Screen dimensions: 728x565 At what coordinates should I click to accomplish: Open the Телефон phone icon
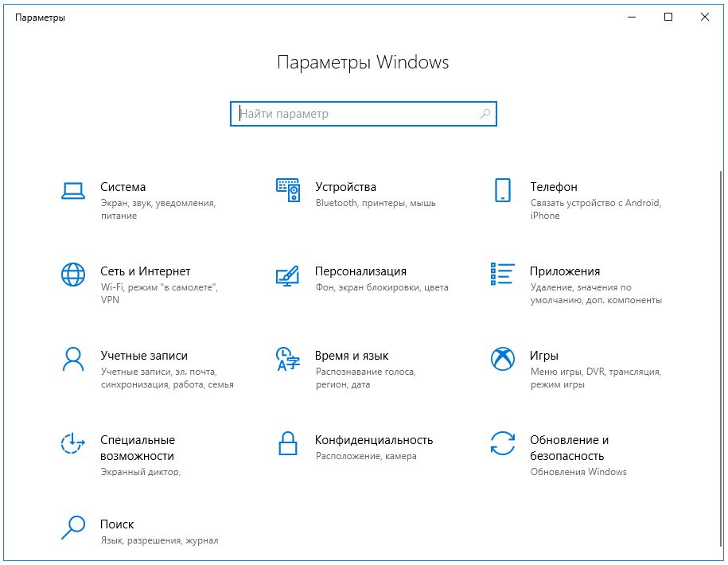coord(502,190)
